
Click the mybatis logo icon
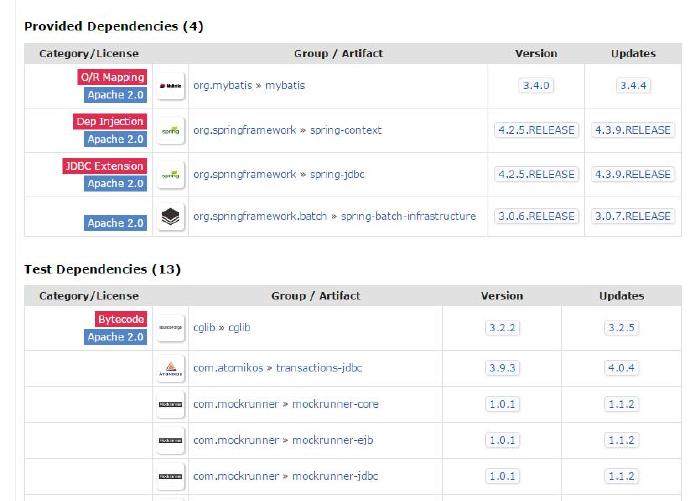coord(170,86)
